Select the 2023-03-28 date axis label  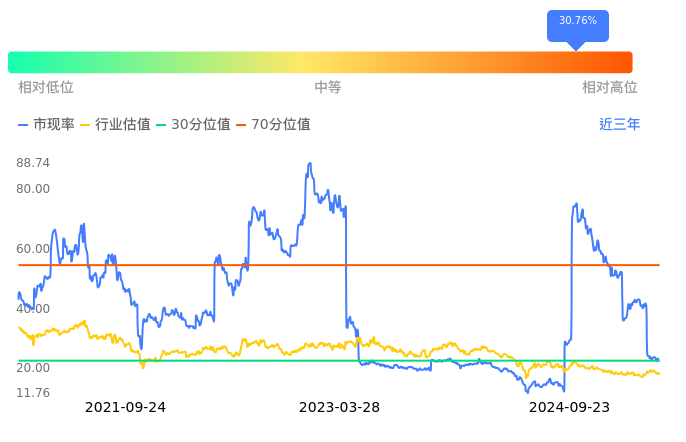click(339, 408)
